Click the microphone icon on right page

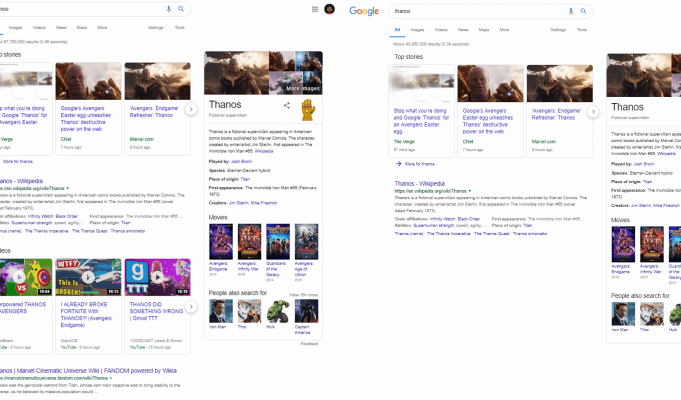(x=571, y=11)
